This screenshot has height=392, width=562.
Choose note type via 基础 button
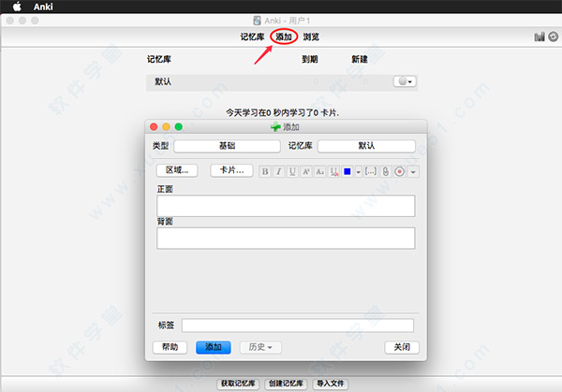227,146
